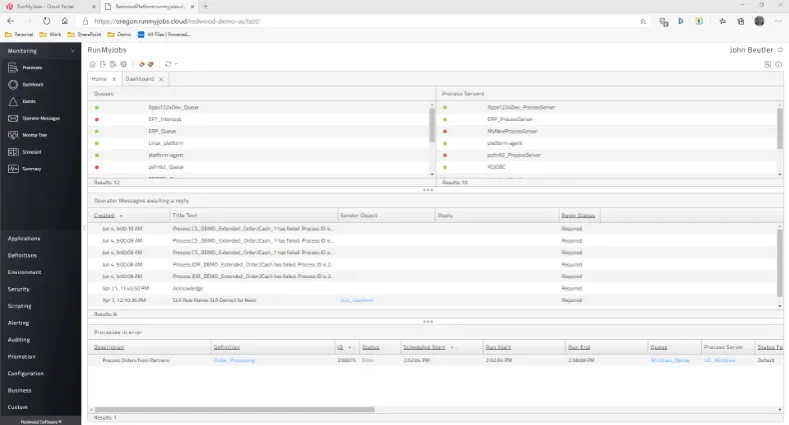Sort operator messages by Created column
This screenshot has width=789, height=425.
[x=104, y=215]
